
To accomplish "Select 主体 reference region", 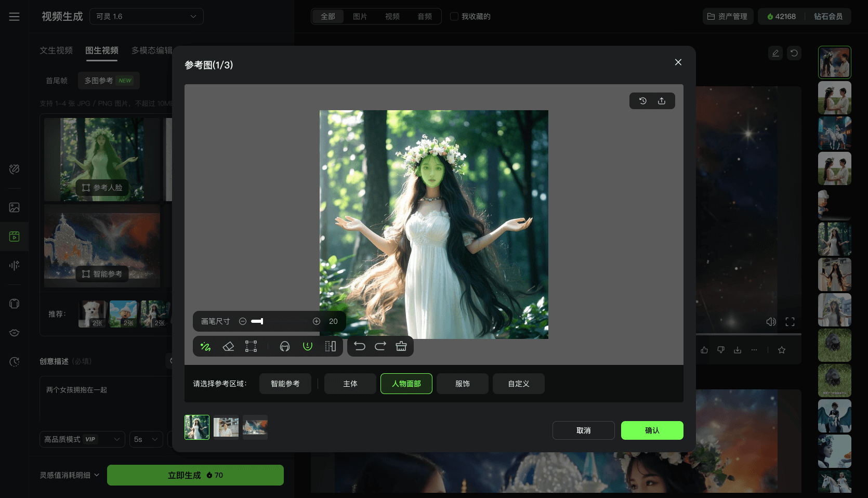I will pos(350,384).
